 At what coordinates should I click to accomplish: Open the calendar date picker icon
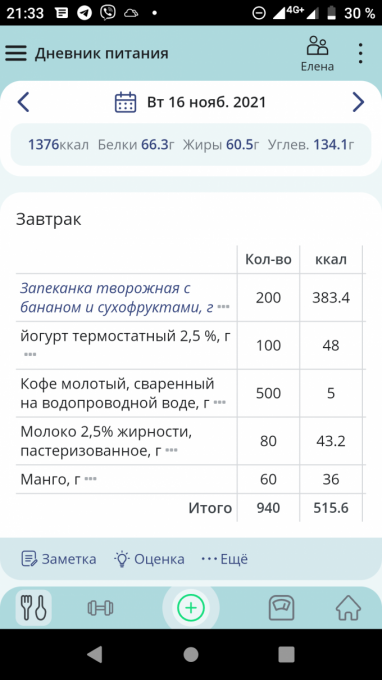(x=125, y=102)
